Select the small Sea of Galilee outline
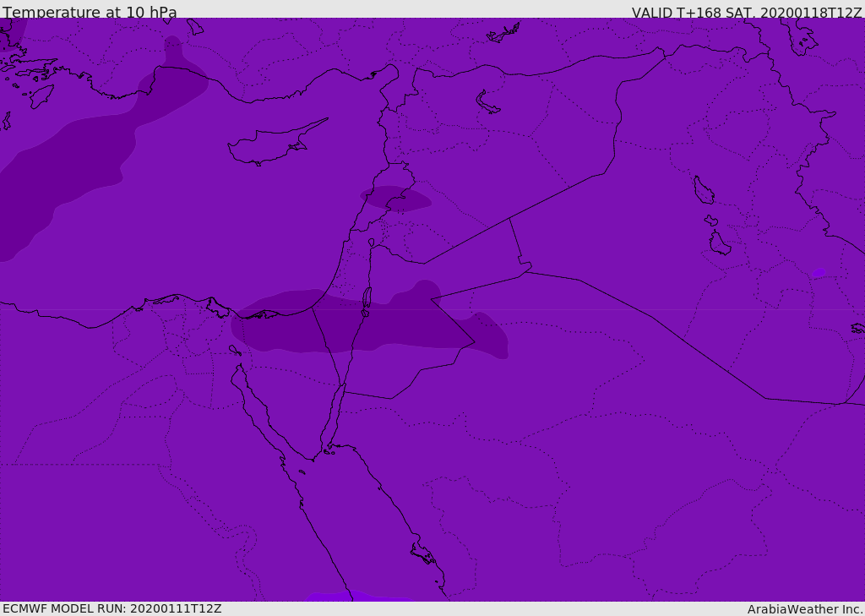Screen dimensions: 865x616 (372, 243)
